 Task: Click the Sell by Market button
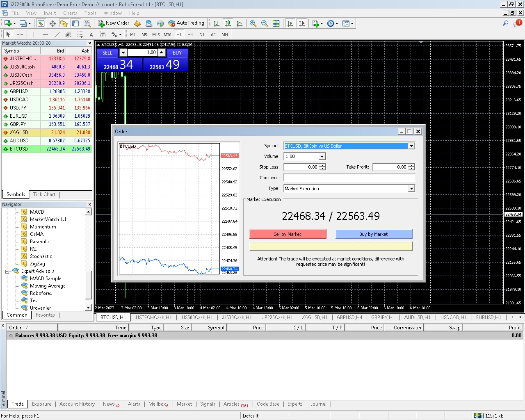click(288, 234)
